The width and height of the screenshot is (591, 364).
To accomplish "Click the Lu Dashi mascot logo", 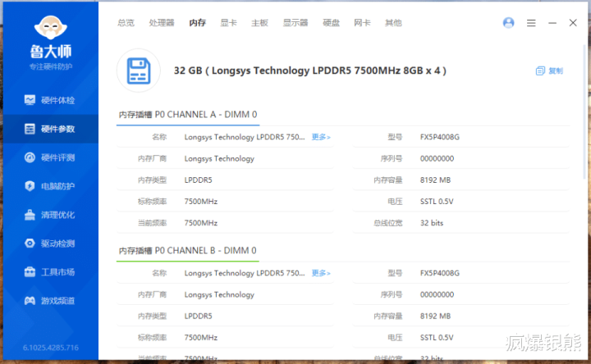I will (x=51, y=28).
